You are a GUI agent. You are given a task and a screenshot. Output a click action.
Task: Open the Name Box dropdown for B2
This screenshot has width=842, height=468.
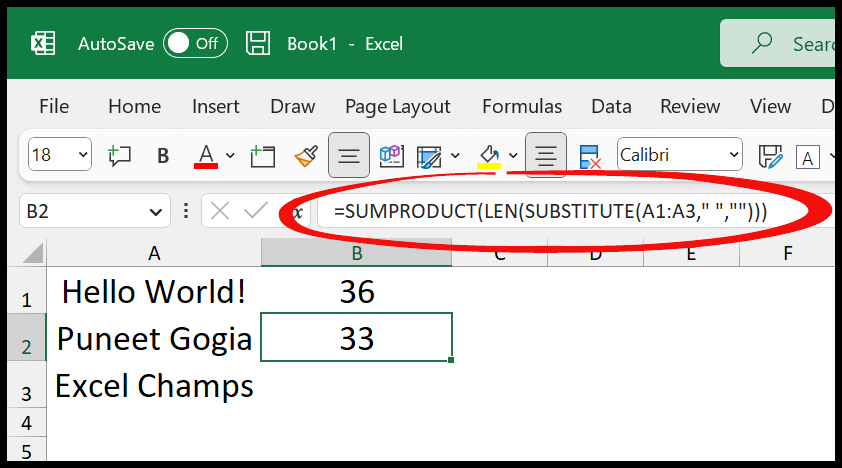156,211
